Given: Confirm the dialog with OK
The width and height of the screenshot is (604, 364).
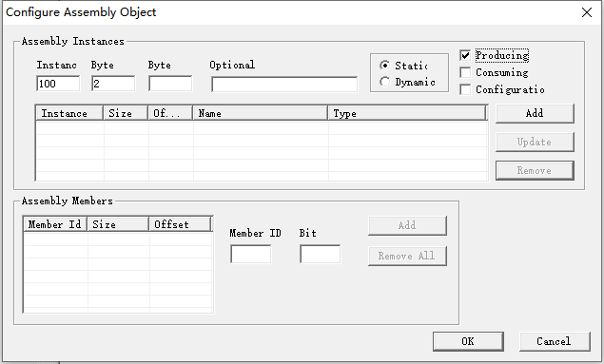Looking at the screenshot, I should point(468,341).
